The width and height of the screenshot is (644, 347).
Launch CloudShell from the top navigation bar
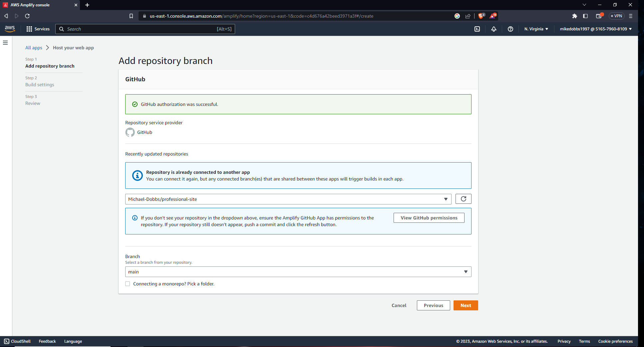[x=477, y=29]
